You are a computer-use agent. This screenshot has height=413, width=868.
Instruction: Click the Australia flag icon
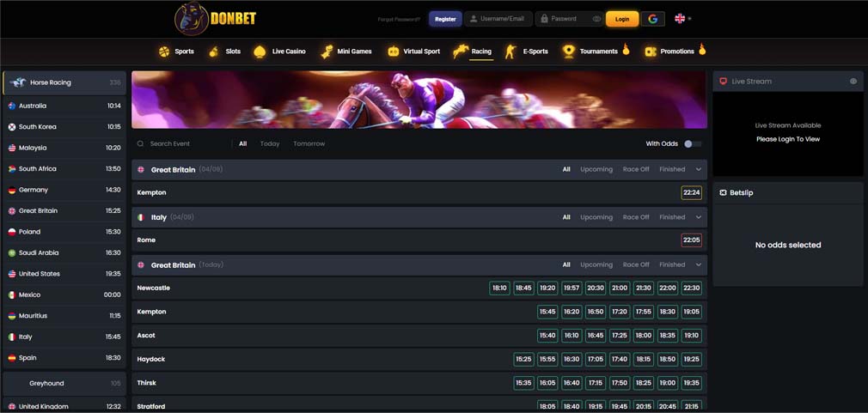12,106
